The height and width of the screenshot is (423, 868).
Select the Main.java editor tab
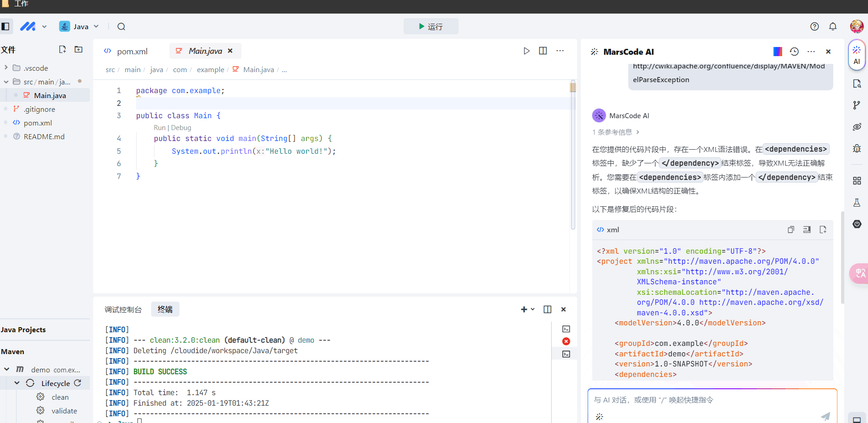tap(205, 51)
